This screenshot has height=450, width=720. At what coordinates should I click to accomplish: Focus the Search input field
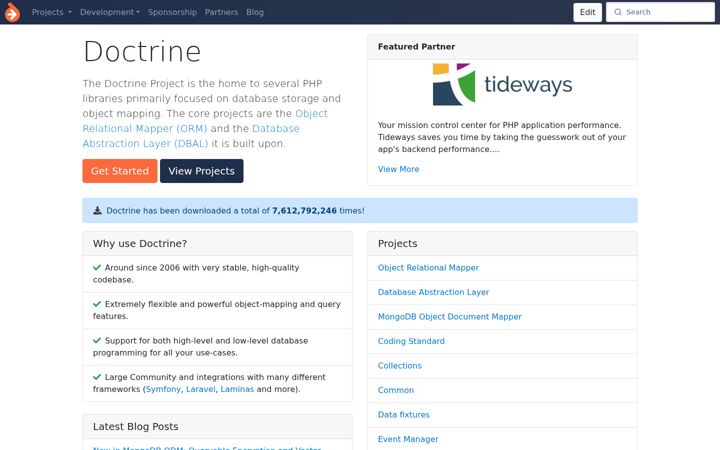660,12
